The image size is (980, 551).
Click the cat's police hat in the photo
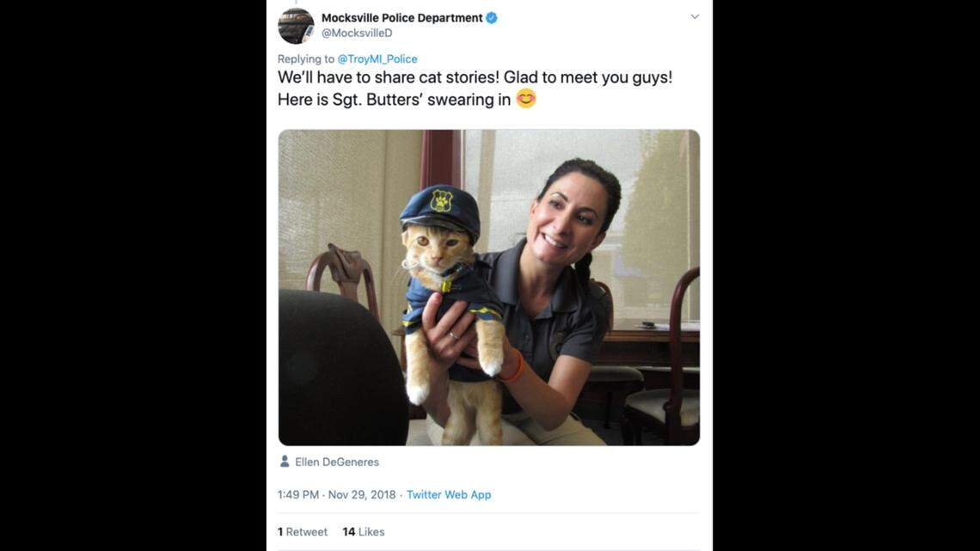[x=440, y=209]
